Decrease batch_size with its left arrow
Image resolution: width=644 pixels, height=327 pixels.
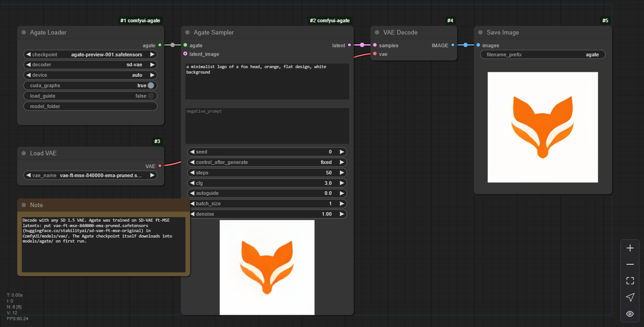pos(192,203)
